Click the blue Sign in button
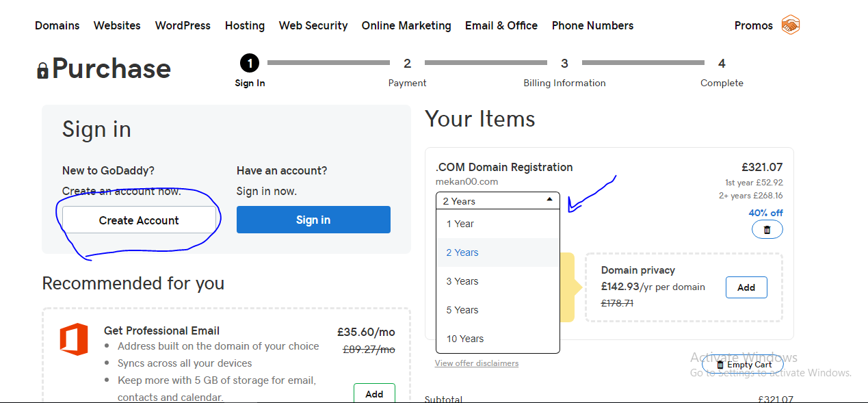Image resolution: width=868 pixels, height=403 pixels. (313, 220)
